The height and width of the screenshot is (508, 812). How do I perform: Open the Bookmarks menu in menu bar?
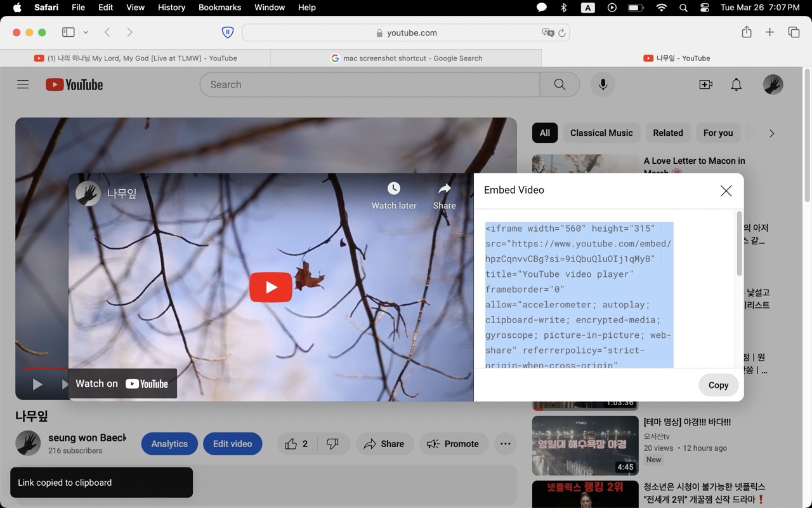tap(219, 8)
